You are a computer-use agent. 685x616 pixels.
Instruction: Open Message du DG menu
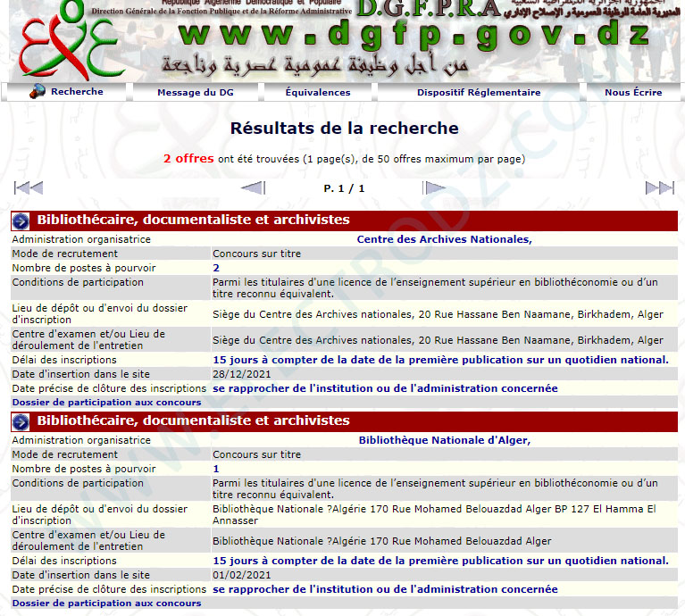[x=196, y=93]
